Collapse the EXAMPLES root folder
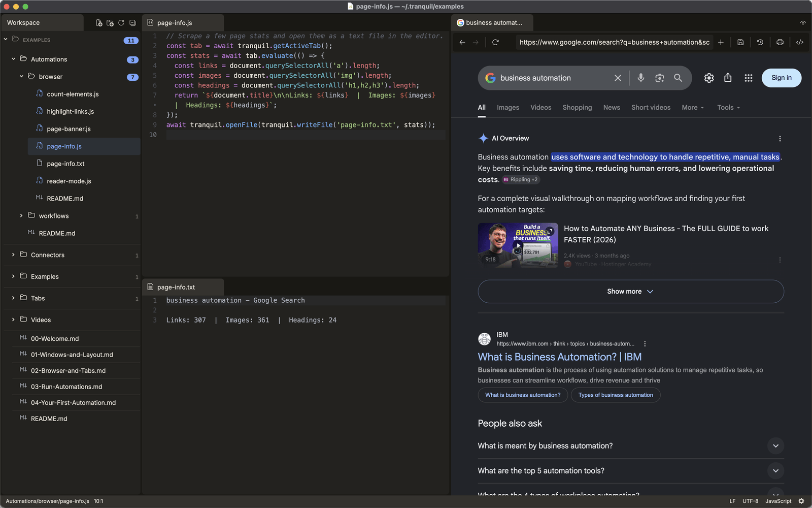 6,40
